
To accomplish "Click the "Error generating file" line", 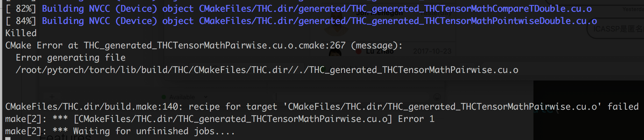I will (x=70, y=58).
